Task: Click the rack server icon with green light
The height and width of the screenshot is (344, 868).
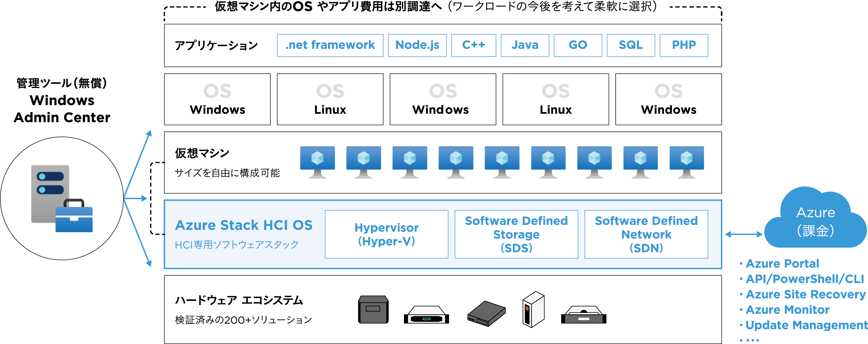Action: click(426, 315)
